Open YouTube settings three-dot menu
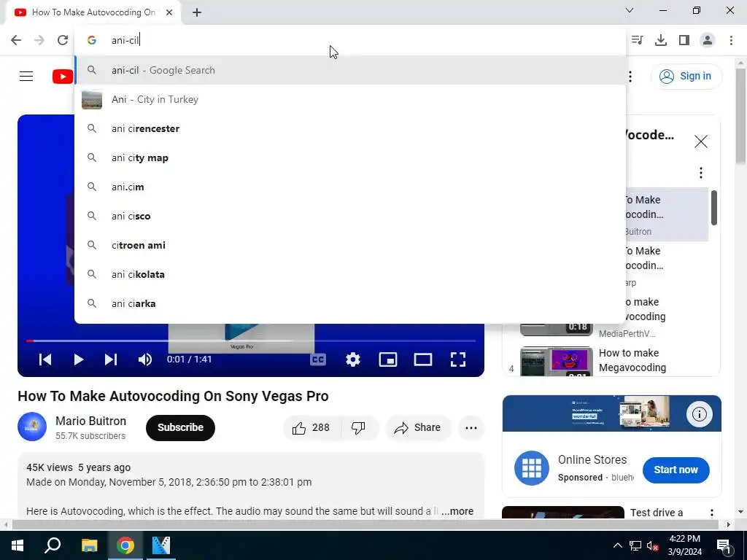The width and height of the screenshot is (747, 560). point(630,76)
